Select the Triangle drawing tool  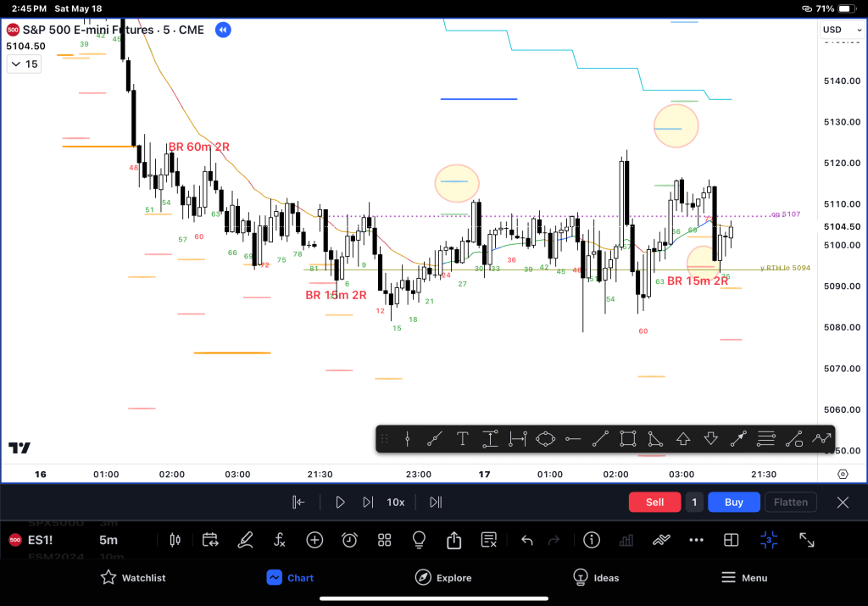(x=655, y=439)
